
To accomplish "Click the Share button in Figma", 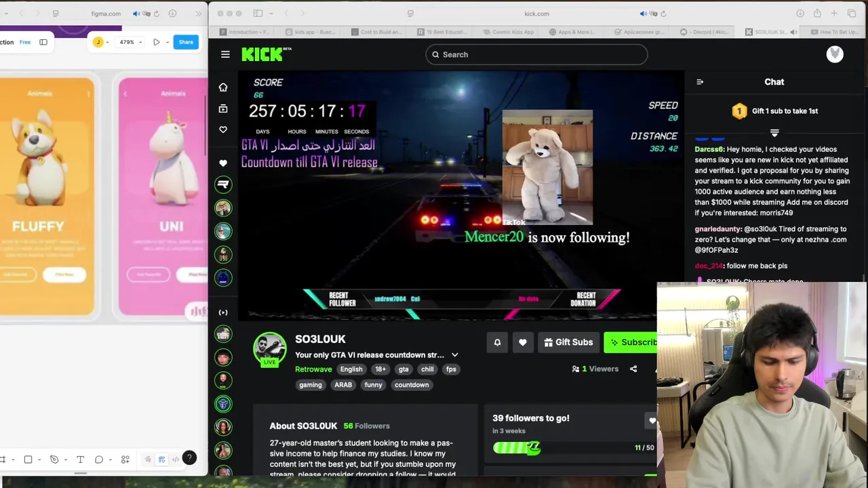I will (186, 42).
